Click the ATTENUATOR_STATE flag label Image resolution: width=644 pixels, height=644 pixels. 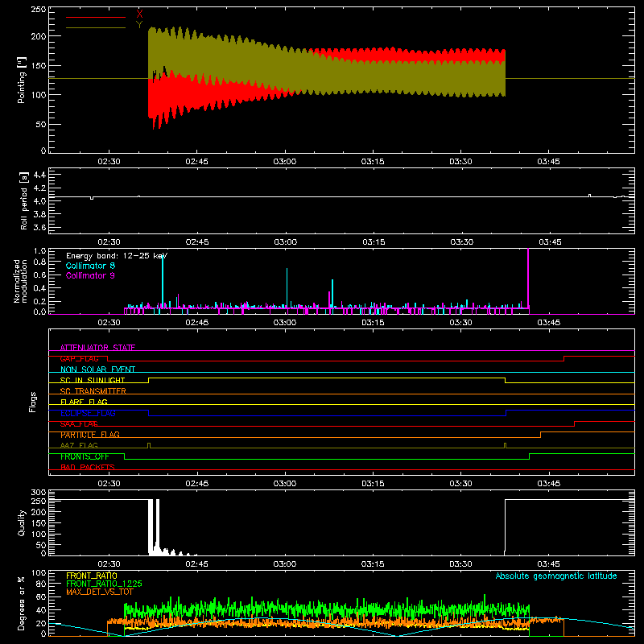point(97,348)
